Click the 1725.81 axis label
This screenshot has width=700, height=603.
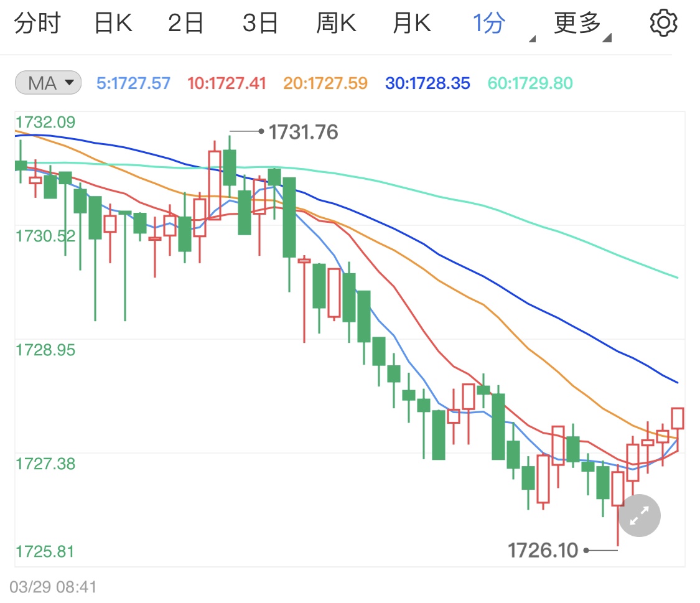coord(45,552)
